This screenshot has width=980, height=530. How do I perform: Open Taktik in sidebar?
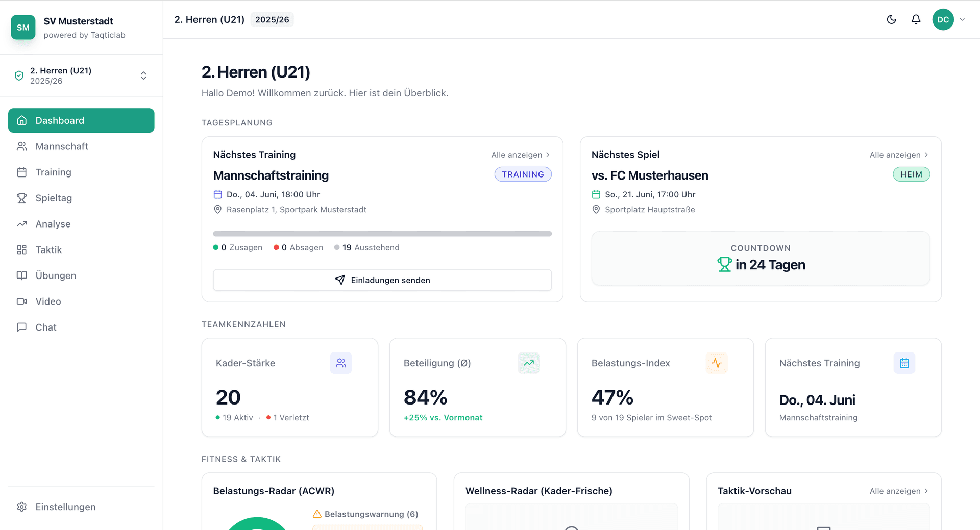point(81,250)
